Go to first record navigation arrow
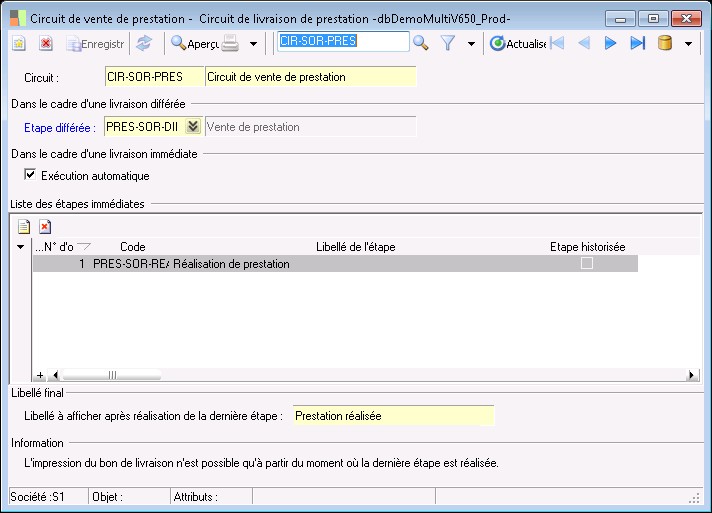The height and width of the screenshot is (513, 712). pos(557,44)
